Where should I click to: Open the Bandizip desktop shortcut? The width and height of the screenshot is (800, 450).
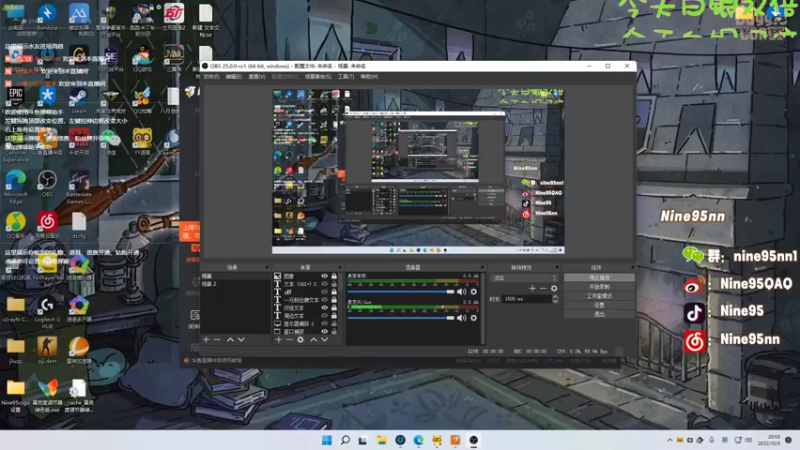tap(47, 17)
